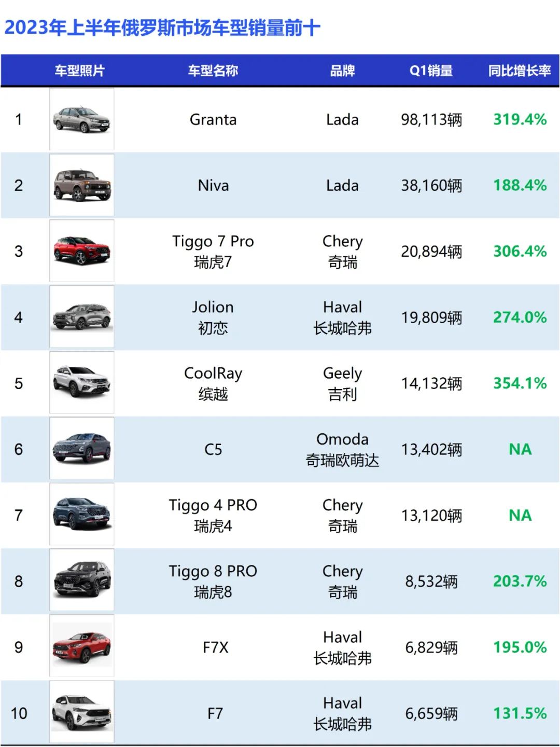Click the Granta model name
560x747 pixels.
point(213,120)
